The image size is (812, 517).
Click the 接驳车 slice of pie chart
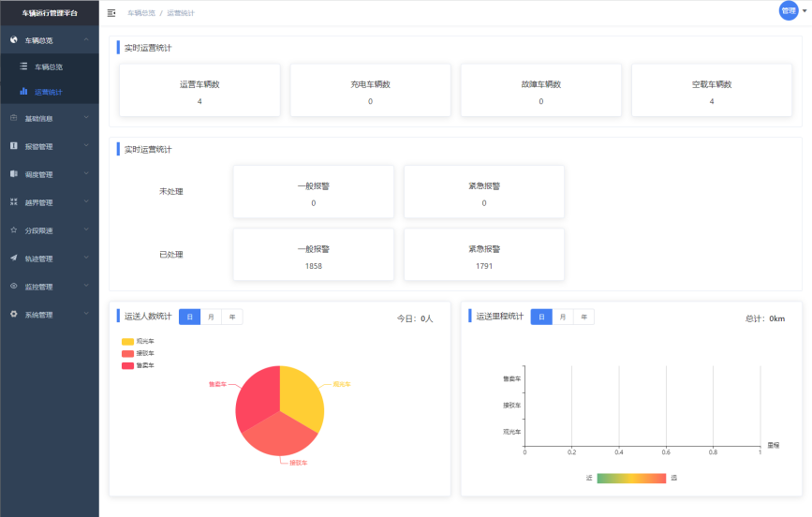[x=279, y=436]
